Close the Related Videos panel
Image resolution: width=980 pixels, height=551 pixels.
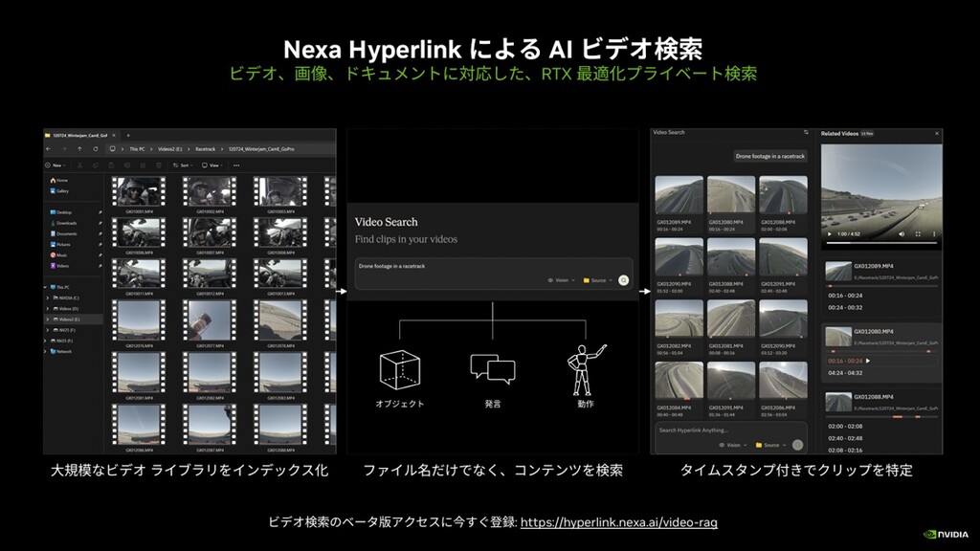pos(936,134)
